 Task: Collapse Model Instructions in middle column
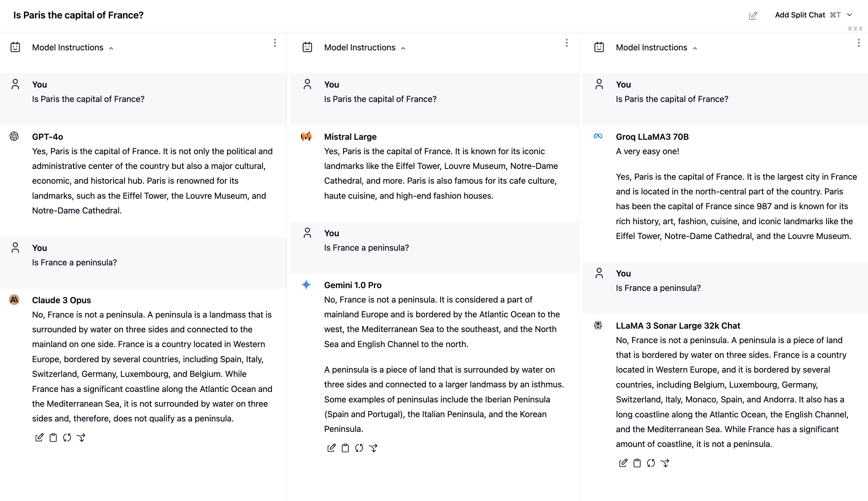[x=403, y=48]
